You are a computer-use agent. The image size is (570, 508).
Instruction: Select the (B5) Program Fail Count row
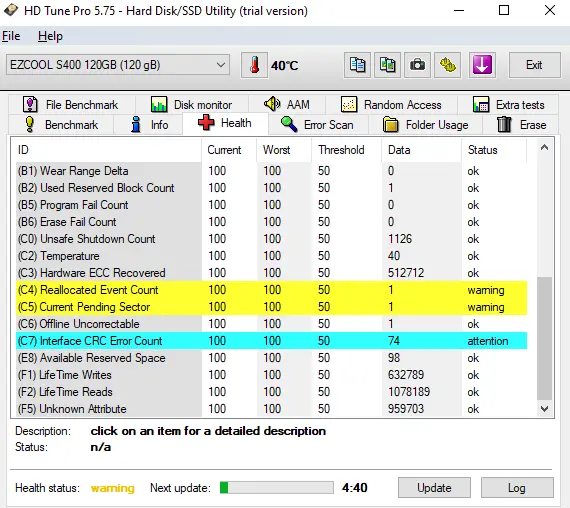[x=272, y=205]
